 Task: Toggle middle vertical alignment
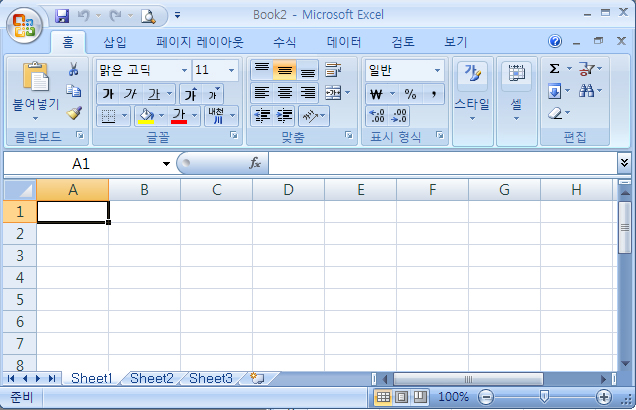click(284, 70)
